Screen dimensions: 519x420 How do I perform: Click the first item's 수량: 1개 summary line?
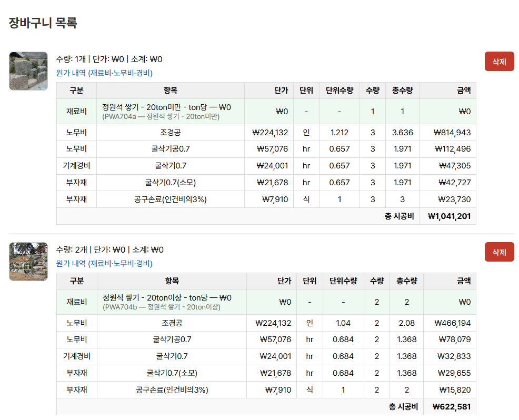(x=109, y=59)
